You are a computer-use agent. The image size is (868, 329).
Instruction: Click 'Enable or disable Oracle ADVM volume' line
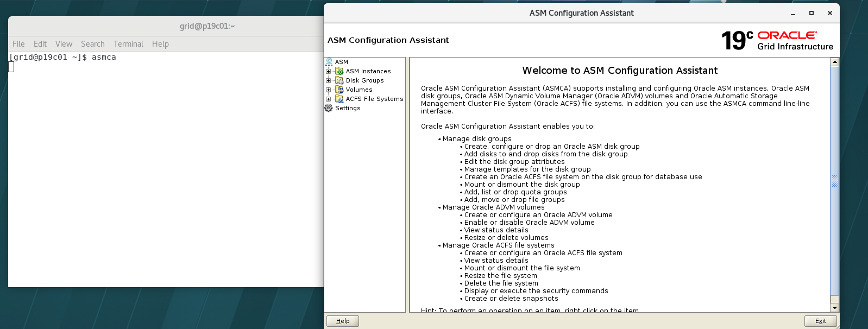[x=529, y=223]
